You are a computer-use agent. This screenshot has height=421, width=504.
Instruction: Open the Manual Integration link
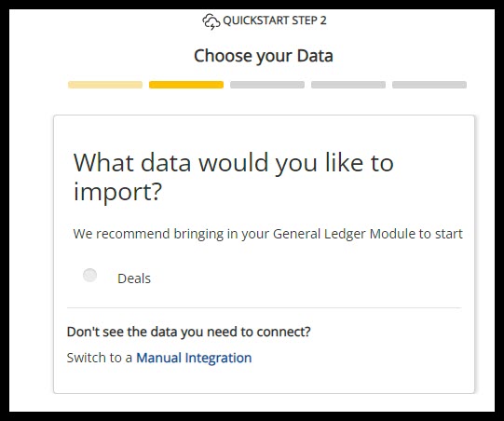click(194, 358)
